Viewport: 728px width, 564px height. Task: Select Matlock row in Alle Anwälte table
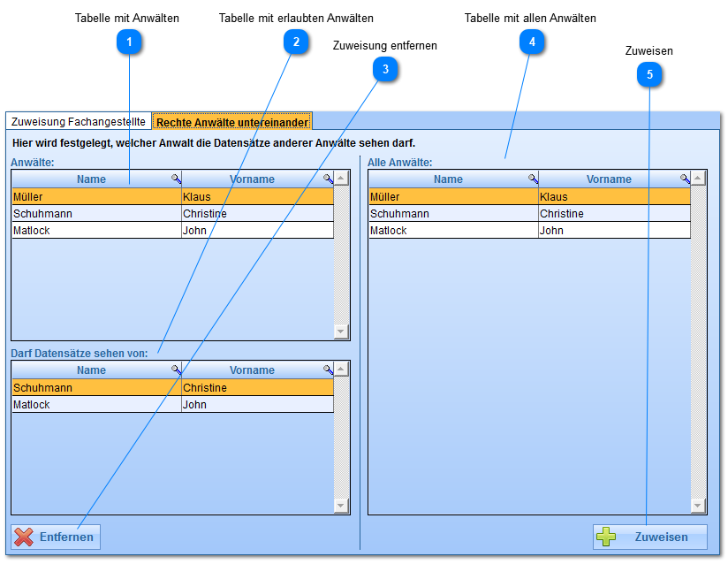[x=452, y=231]
